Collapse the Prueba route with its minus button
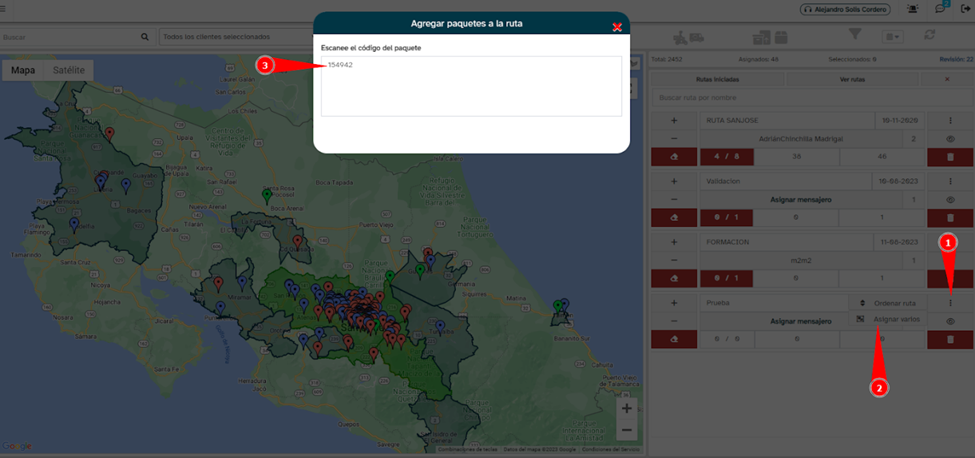Screen dimensions: 975x458 coord(674,321)
